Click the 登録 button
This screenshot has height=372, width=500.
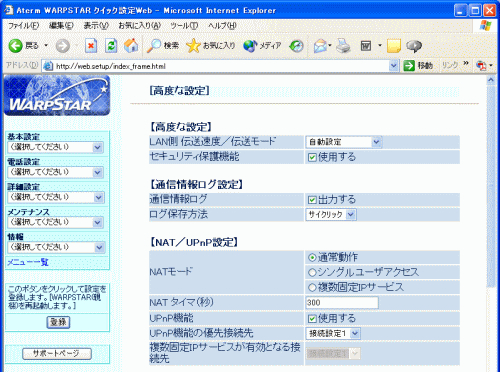pyautogui.click(x=58, y=322)
